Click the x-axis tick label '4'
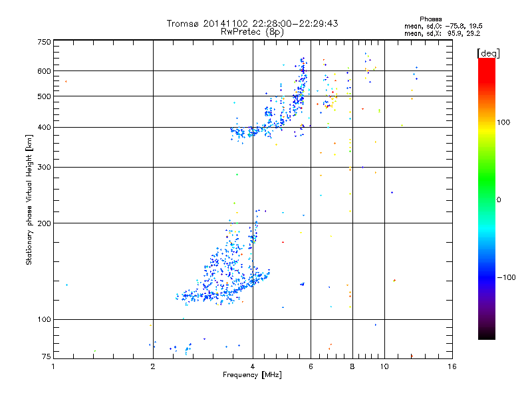The width and height of the screenshot is (532, 399). click(x=253, y=366)
